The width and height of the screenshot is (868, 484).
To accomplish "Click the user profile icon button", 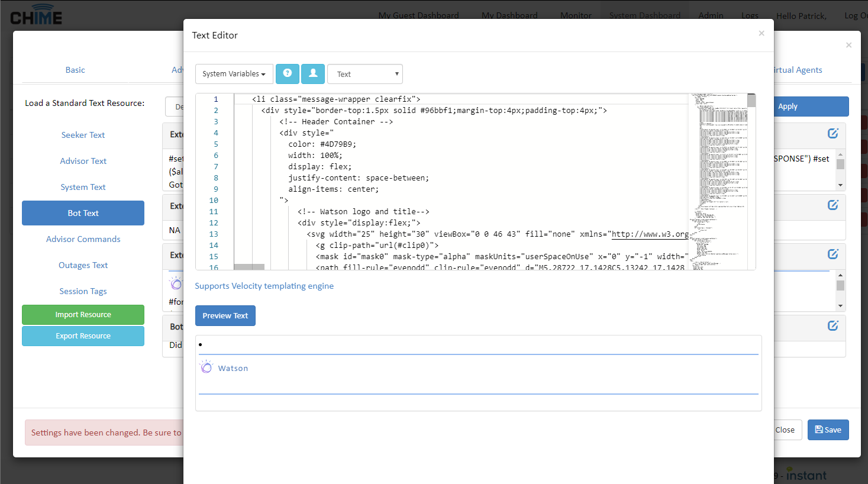I will [313, 73].
